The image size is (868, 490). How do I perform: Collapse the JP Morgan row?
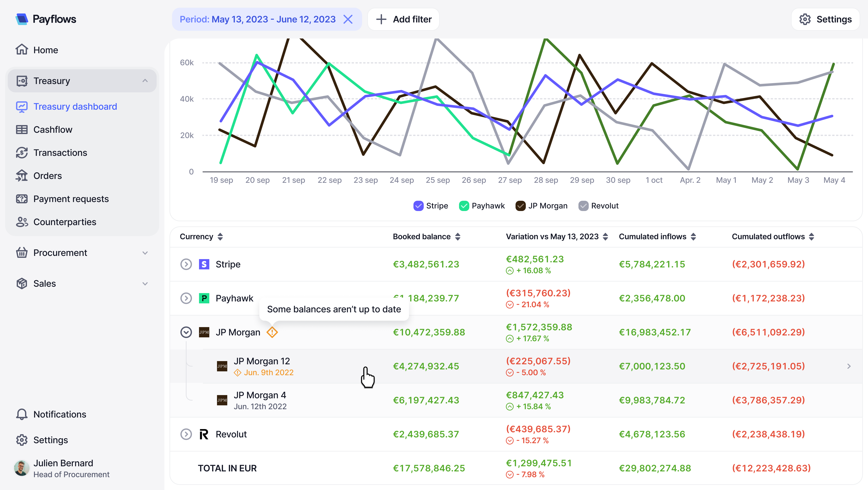[186, 332]
